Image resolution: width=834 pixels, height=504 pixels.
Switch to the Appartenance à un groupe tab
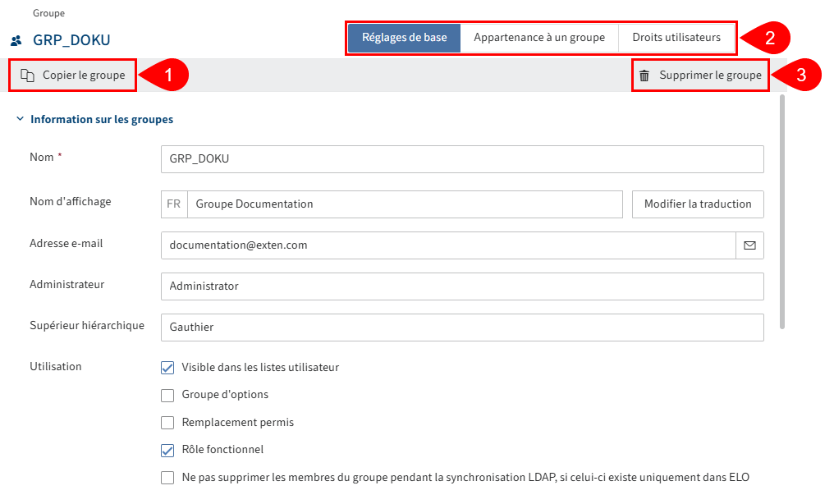tap(541, 38)
